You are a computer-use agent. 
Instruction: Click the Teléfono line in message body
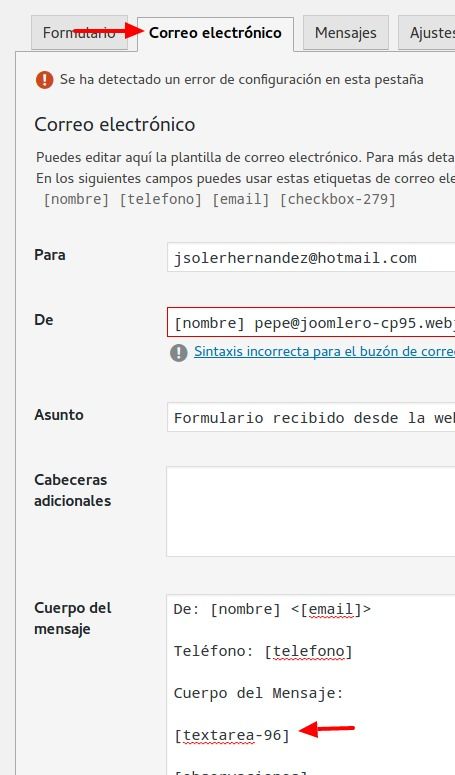point(263,651)
